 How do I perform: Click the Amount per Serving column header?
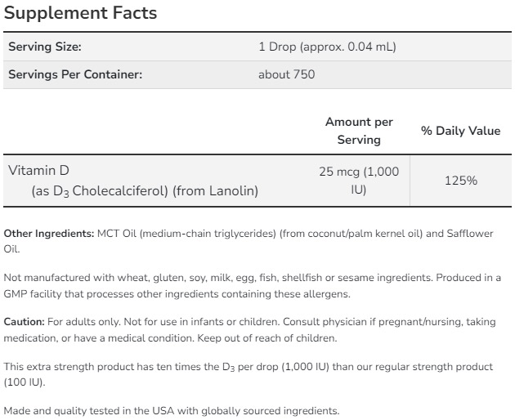click(x=359, y=131)
